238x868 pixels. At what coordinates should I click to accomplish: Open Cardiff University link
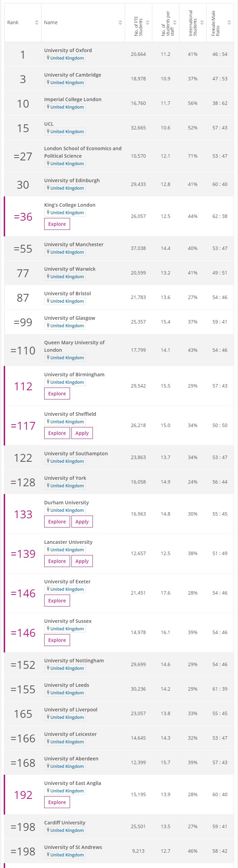pyautogui.click(x=65, y=823)
